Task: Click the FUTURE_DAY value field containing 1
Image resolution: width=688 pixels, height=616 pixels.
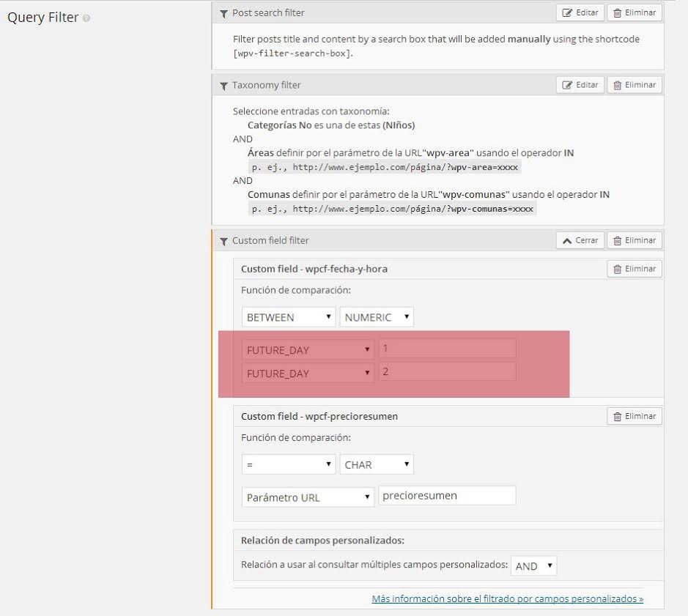Action: (447, 349)
